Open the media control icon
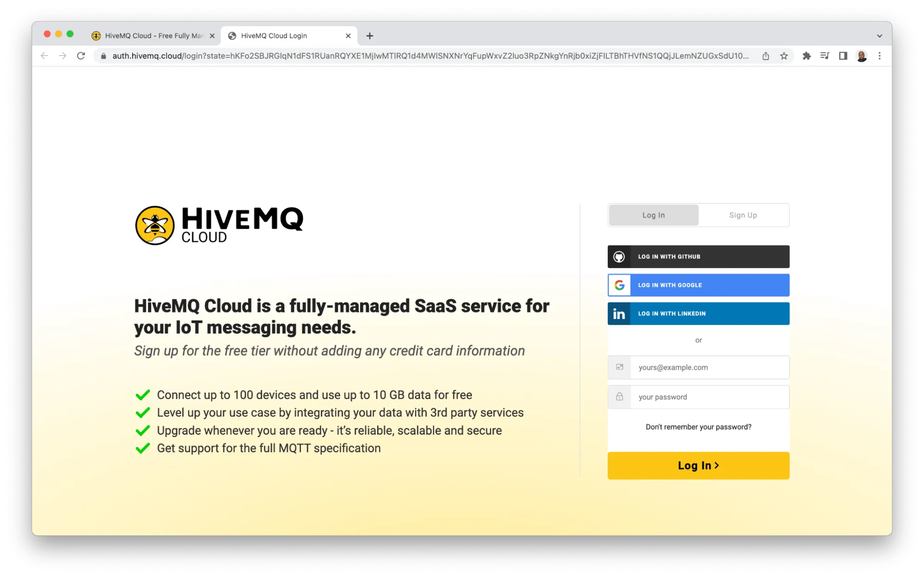This screenshot has height=578, width=924. 825,56
